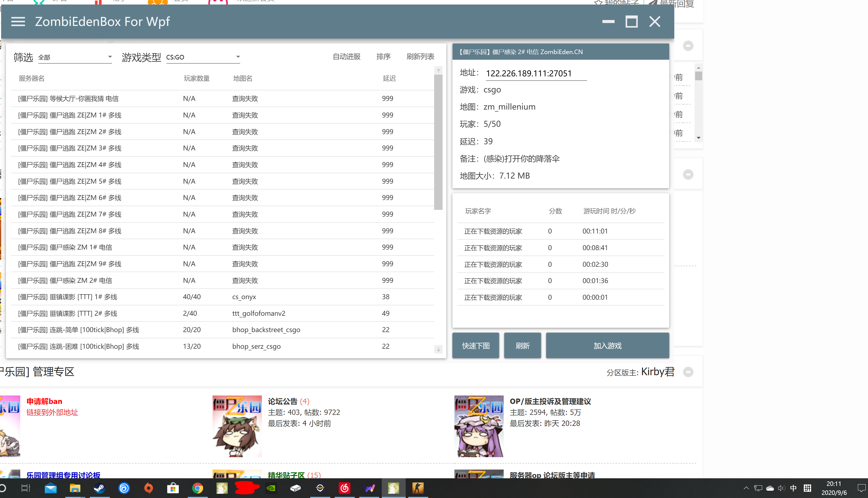868x498 pixels.
Task: Click the 快速下图 button
Action: [x=476, y=346]
